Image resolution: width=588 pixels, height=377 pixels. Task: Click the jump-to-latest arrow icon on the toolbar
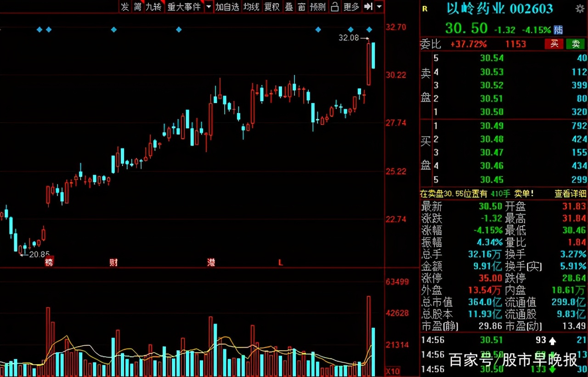point(367,7)
